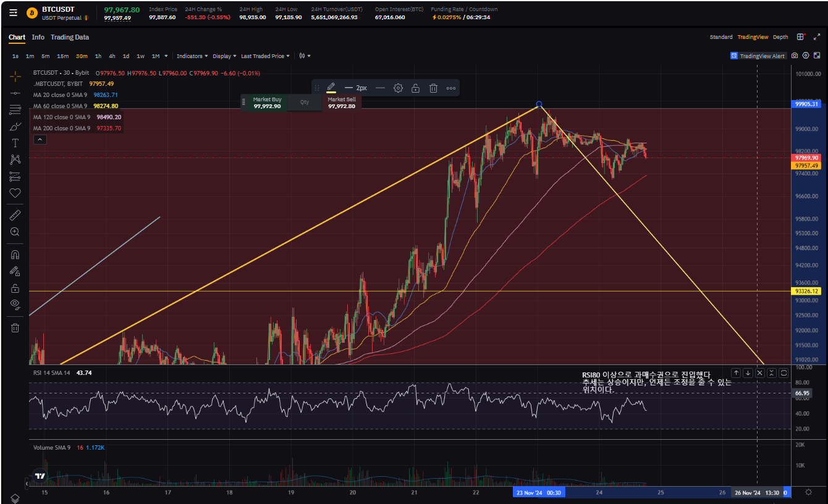Expand chart panel with diagonal arrows
The image size is (828, 504).
816,37
